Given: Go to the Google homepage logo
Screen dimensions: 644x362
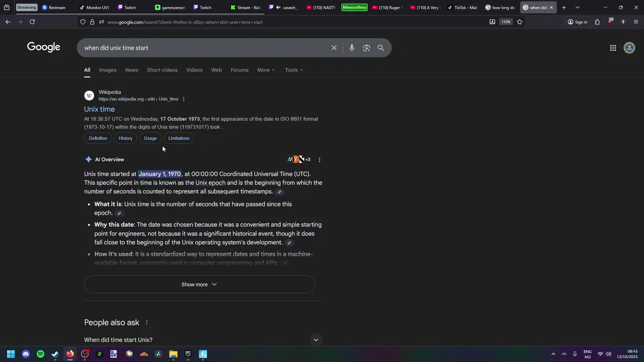Looking at the screenshot, I should click(x=44, y=47).
